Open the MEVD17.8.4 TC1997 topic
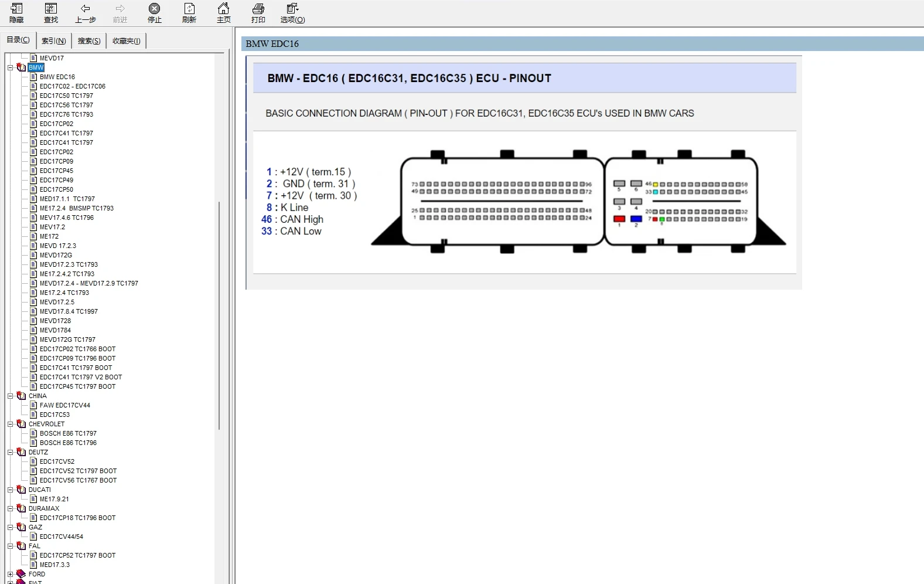The image size is (924, 584). pyautogui.click(x=69, y=311)
